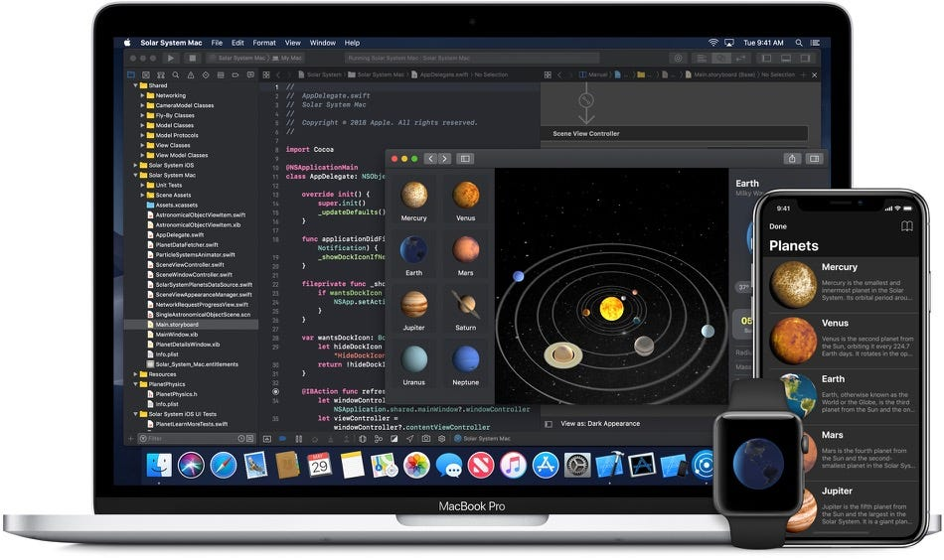The image size is (944, 560).
Task: Toggle the Inspectors panel visibility
Action: [x=805, y=59]
